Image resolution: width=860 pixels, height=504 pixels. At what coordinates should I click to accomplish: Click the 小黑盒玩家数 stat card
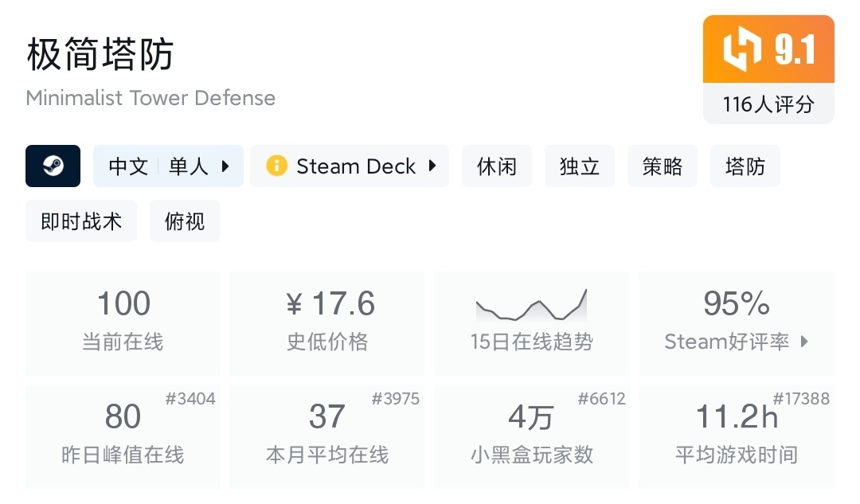[x=531, y=436]
